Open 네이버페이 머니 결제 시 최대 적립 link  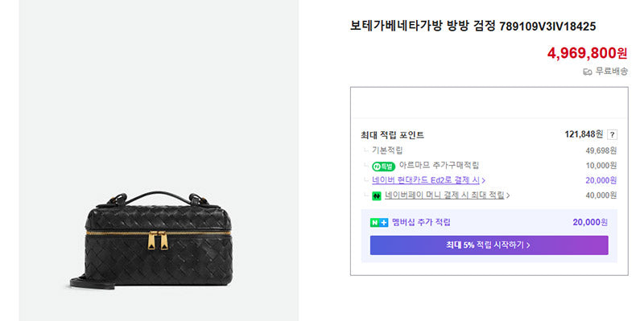pos(444,195)
